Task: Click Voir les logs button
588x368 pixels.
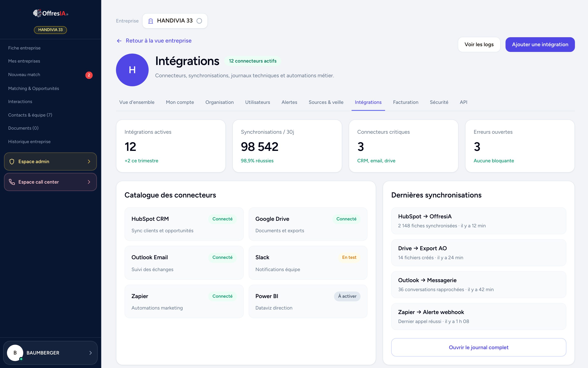Action: (479, 45)
